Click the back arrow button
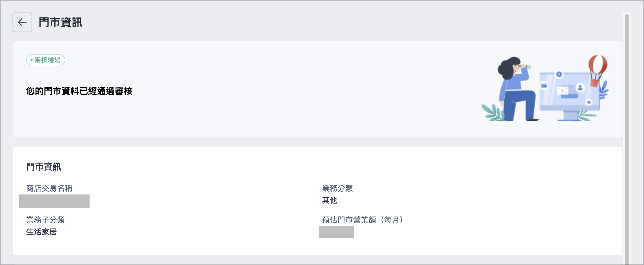The height and width of the screenshot is (265, 644). point(22,22)
